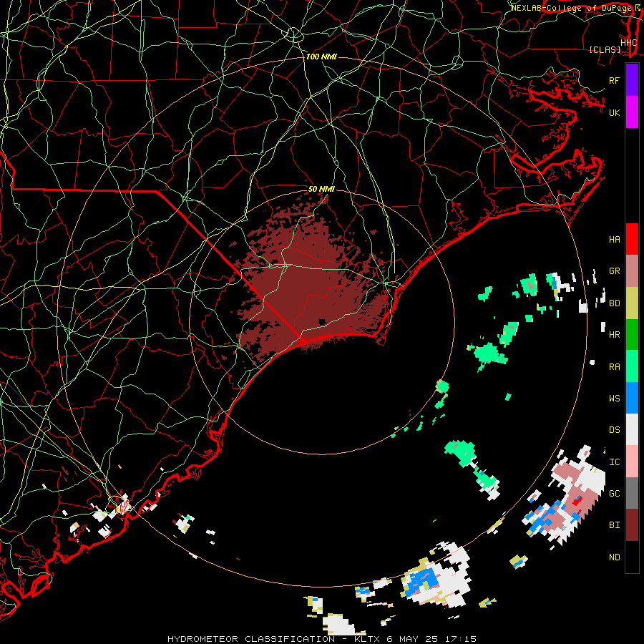The image size is (644, 644).
Task: Click the HA red color swatch
Action: 632,239
